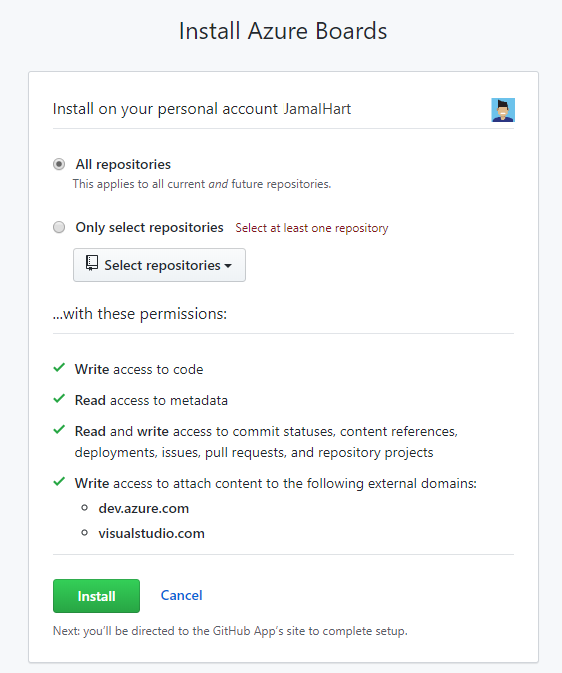Click the green checkmark beside Write access to code
Screen dimensions: 562x673
tap(59, 368)
